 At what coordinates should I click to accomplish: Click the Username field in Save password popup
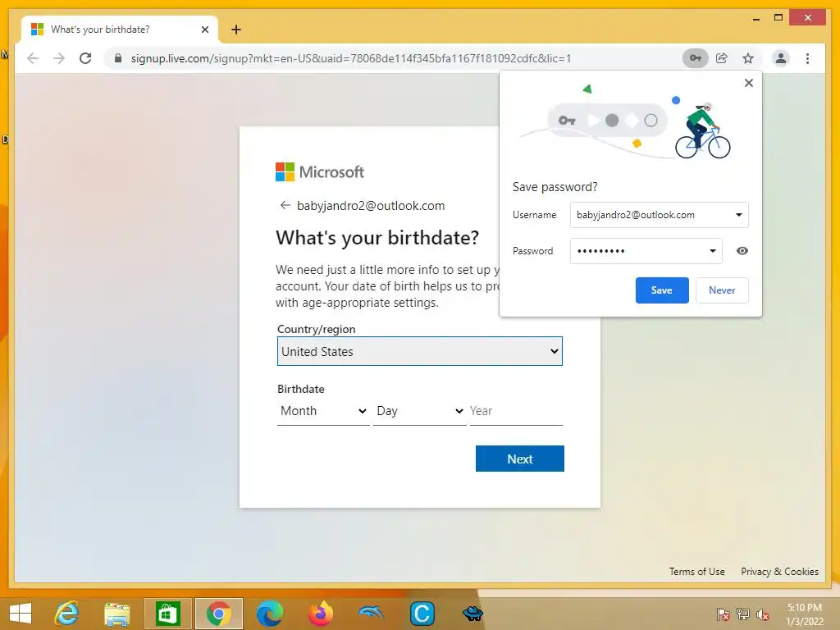pos(659,215)
